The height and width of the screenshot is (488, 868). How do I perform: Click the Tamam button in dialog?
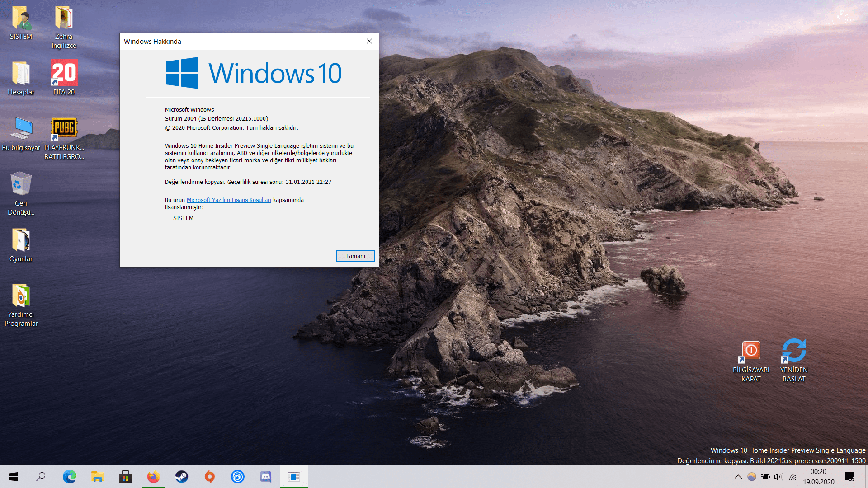355,256
